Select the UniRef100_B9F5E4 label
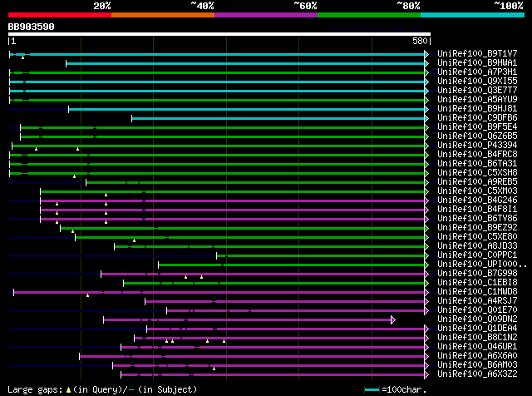The width and height of the screenshot is (532, 396). [477, 127]
